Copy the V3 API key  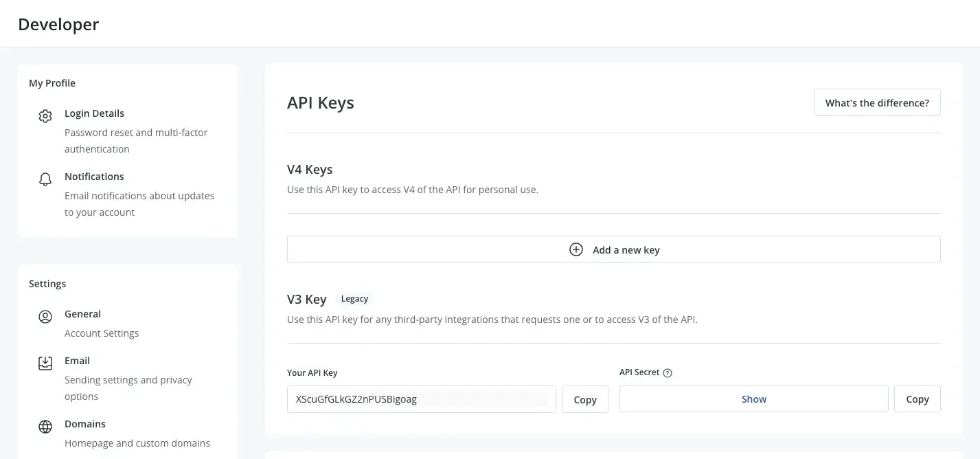click(585, 399)
